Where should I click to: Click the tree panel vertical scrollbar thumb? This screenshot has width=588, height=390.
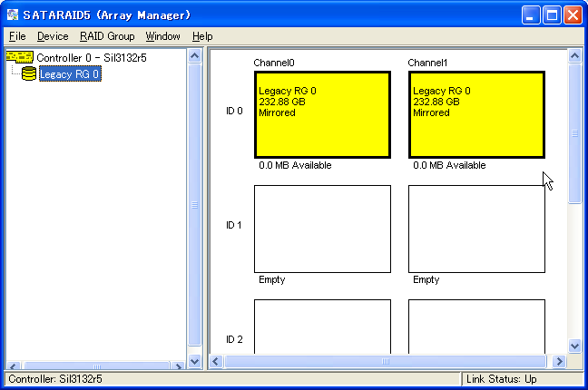(x=194, y=205)
